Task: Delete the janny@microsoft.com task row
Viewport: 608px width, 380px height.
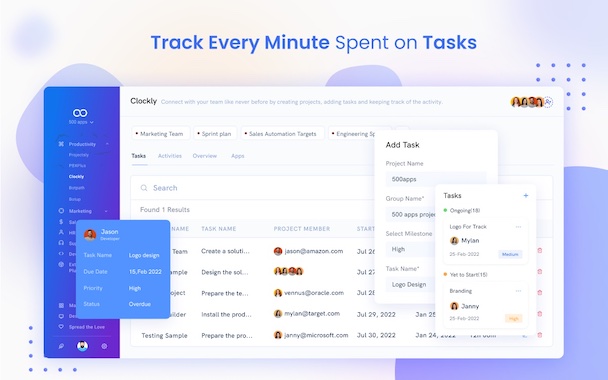Action: (x=540, y=335)
